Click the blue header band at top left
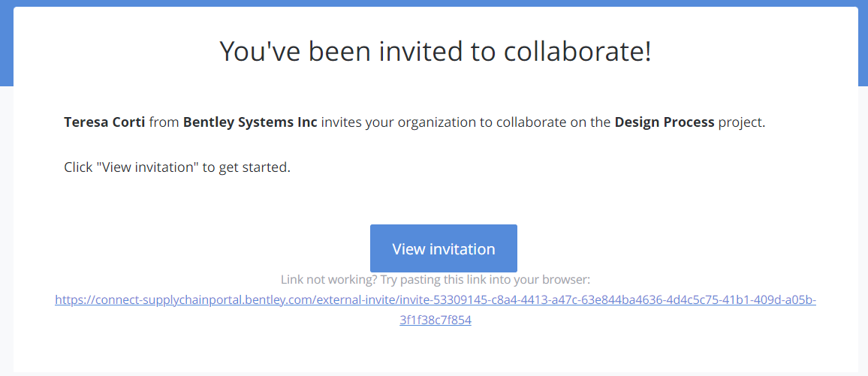The width and height of the screenshot is (868, 376). (x=7, y=44)
